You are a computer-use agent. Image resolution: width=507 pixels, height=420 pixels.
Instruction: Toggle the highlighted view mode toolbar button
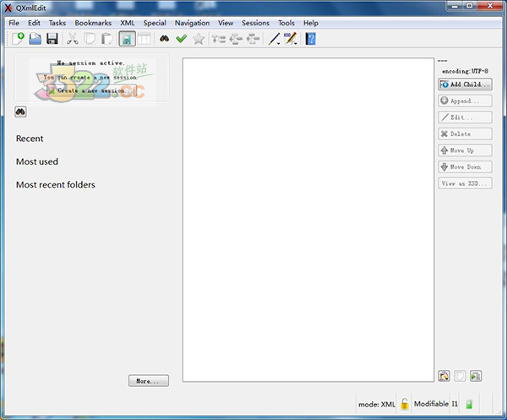pyautogui.click(x=127, y=39)
